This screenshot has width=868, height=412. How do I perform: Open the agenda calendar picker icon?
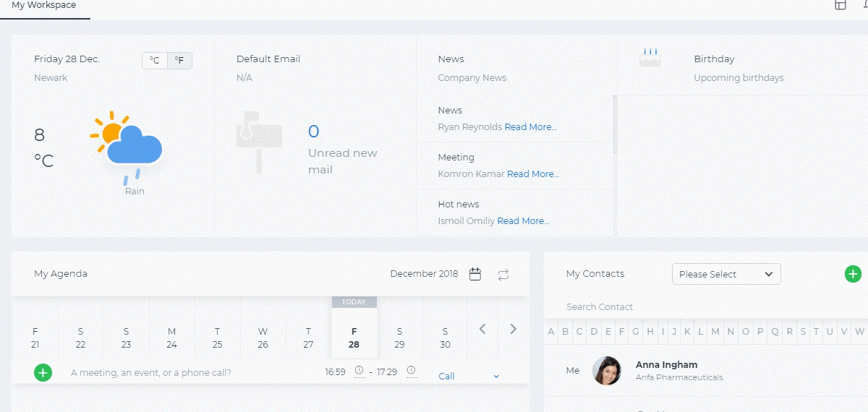[x=475, y=274]
